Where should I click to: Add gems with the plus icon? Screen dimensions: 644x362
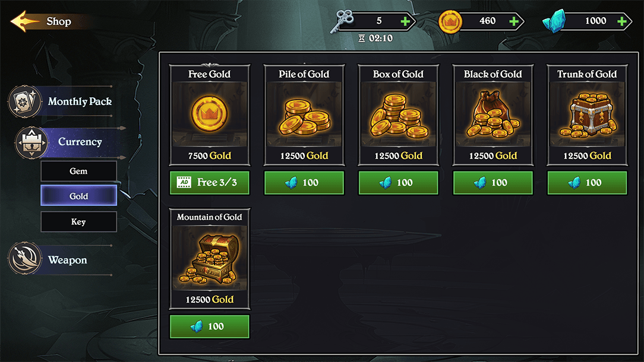coord(621,21)
